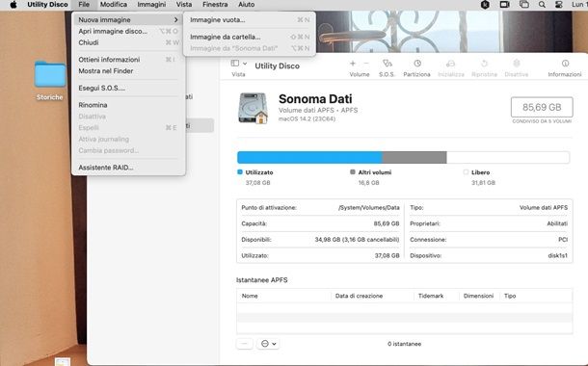Select Ottieni informazioni menu entry
This screenshot has height=366, width=588.
coord(128,60)
